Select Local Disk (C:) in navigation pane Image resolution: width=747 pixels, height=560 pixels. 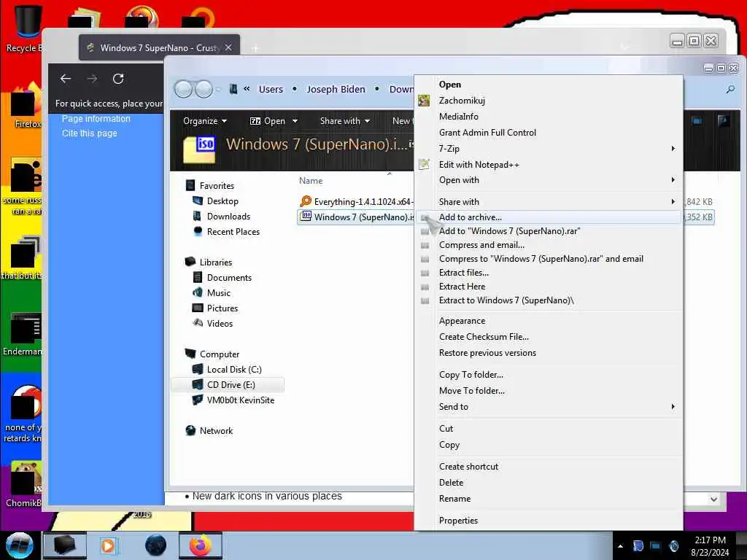(x=233, y=370)
